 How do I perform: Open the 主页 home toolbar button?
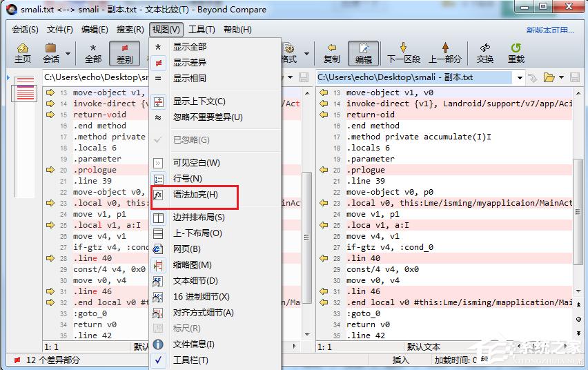pyautogui.click(x=23, y=53)
